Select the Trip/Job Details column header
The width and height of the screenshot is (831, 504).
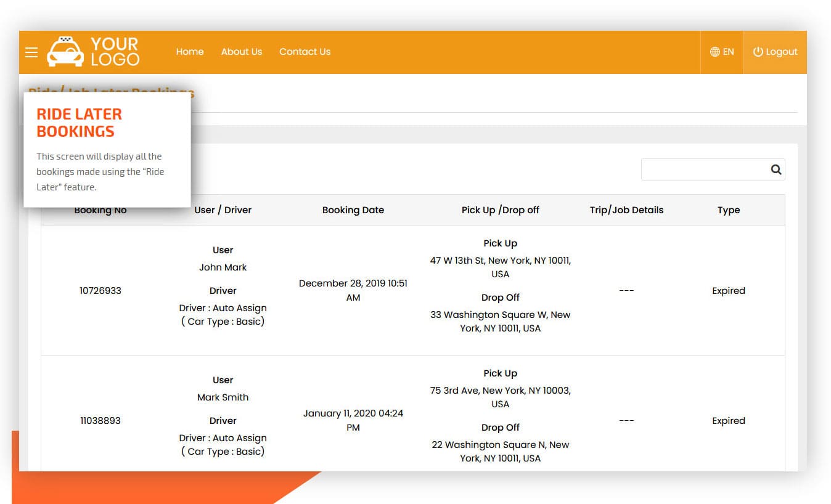(x=626, y=210)
